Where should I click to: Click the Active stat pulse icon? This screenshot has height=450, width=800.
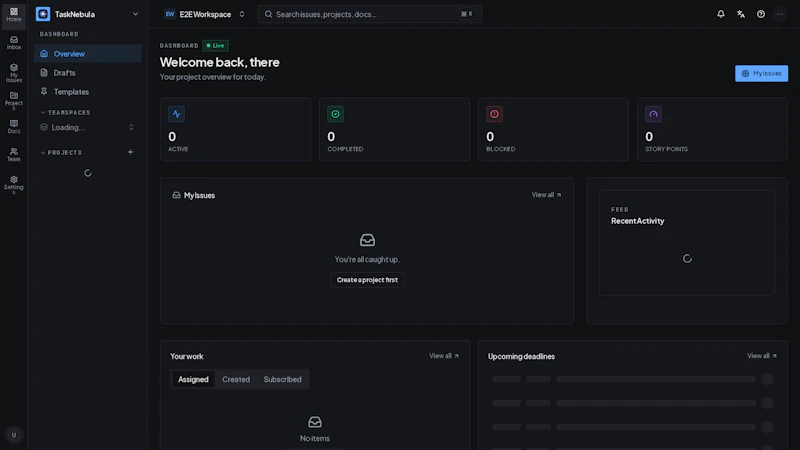177,114
